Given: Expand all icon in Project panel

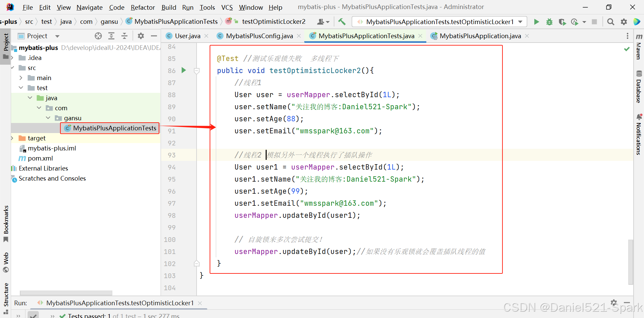Looking at the screenshot, I should click(x=111, y=36).
